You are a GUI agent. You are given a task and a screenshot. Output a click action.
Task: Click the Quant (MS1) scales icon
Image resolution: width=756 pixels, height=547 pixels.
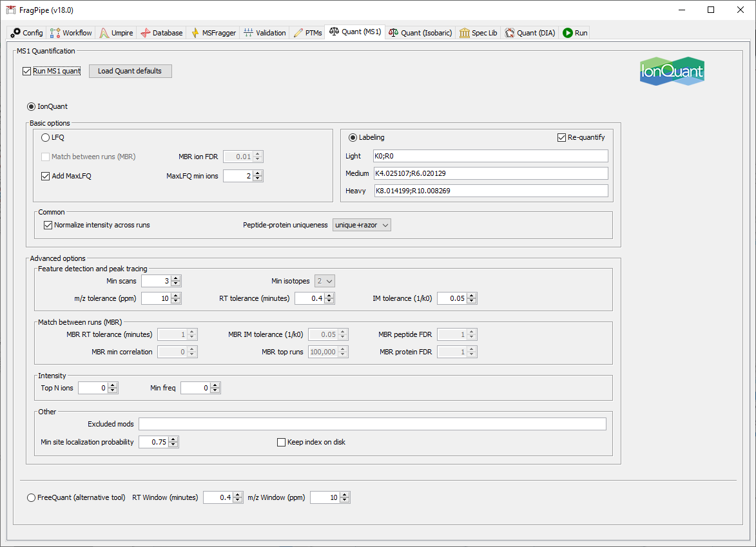click(x=334, y=32)
